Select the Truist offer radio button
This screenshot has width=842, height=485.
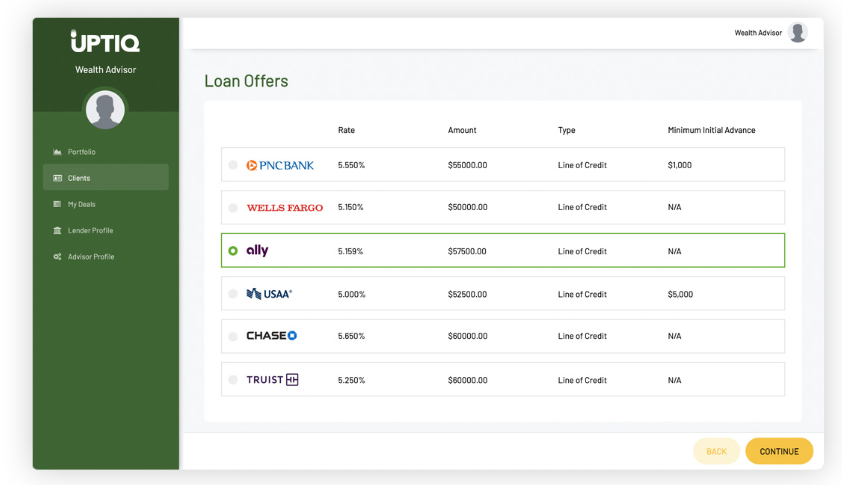point(233,380)
